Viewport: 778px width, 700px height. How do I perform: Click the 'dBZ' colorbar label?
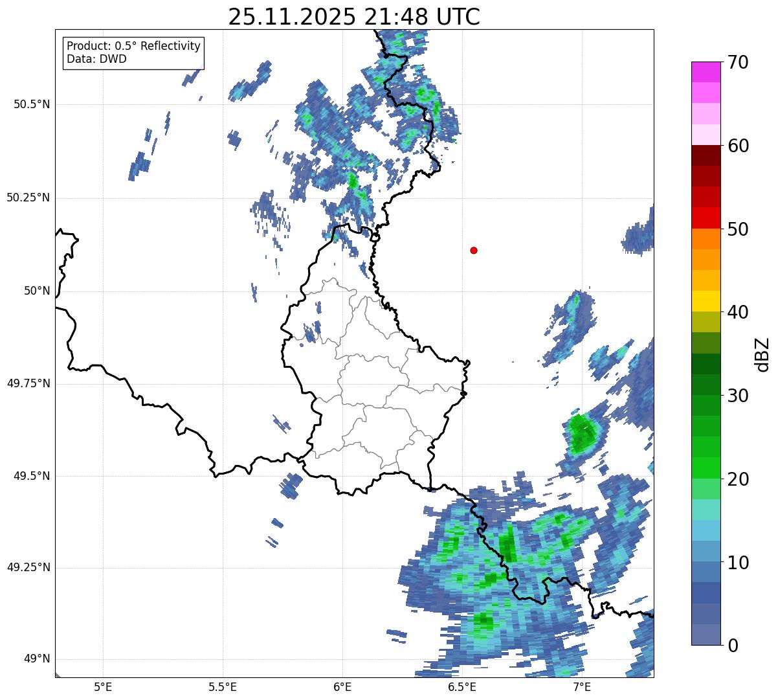pyautogui.click(x=762, y=354)
